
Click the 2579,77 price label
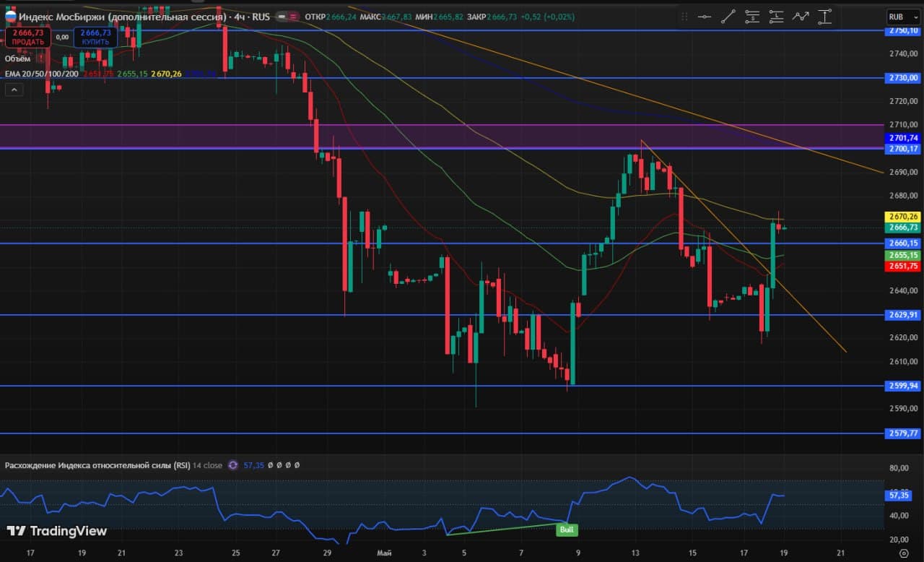(904, 433)
